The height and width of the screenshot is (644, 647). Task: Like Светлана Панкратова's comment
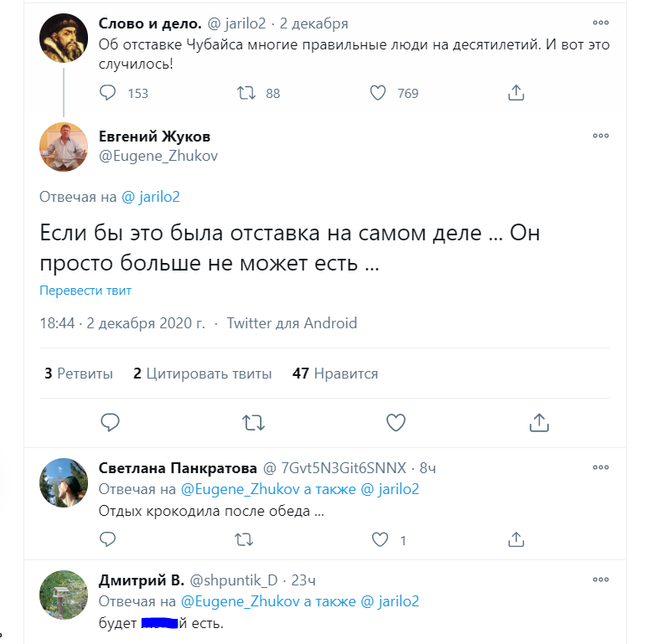[380, 540]
